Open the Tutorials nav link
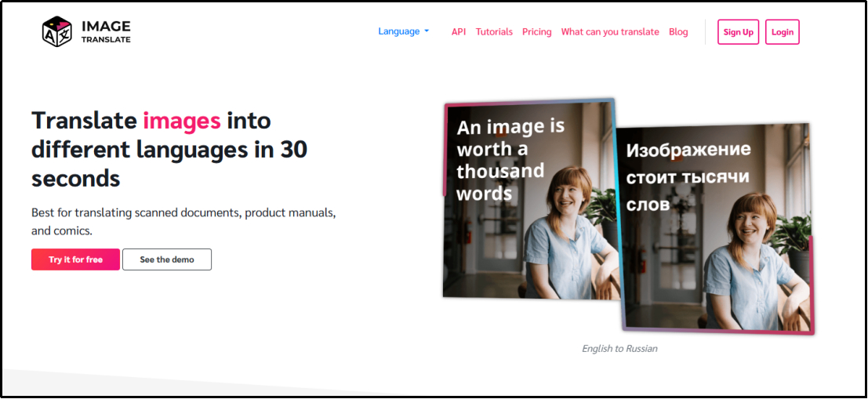The width and height of the screenshot is (868, 399). click(494, 32)
